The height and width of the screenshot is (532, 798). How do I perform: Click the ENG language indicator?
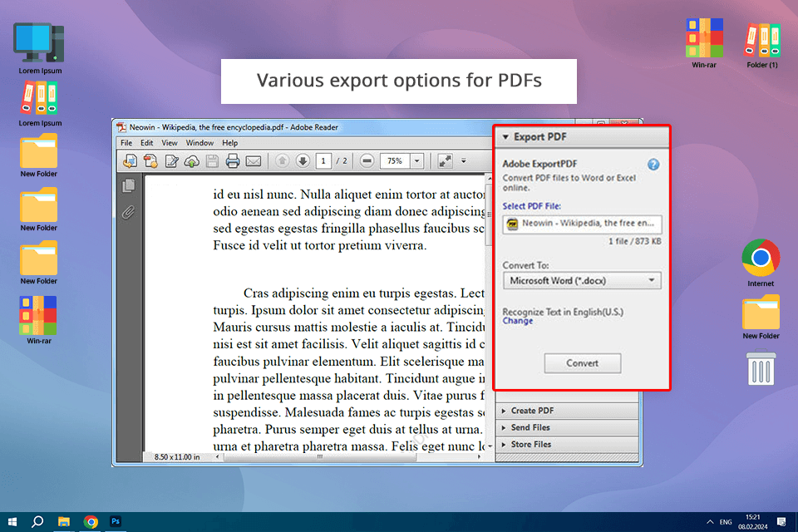pyautogui.click(x=726, y=522)
